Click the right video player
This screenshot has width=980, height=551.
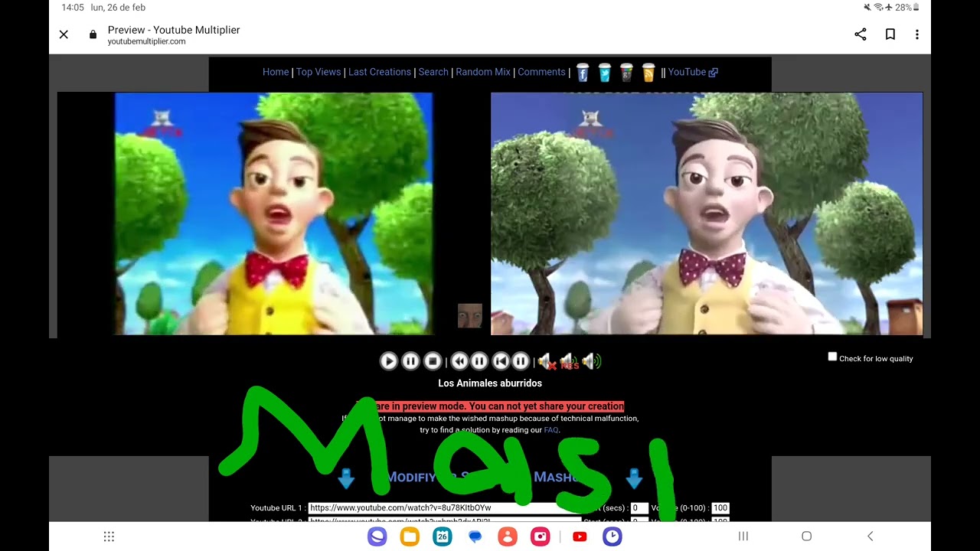[707, 214]
